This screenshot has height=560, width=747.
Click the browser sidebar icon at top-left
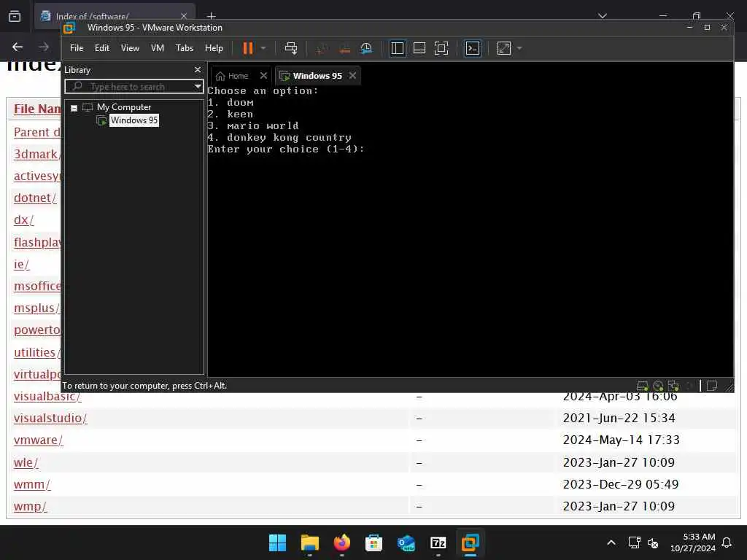pyautogui.click(x=15, y=16)
